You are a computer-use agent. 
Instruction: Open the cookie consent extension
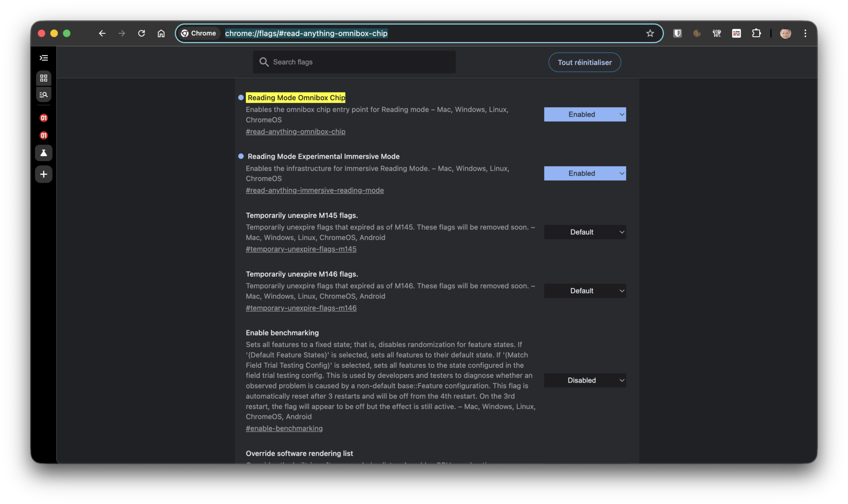pos(697,33)
